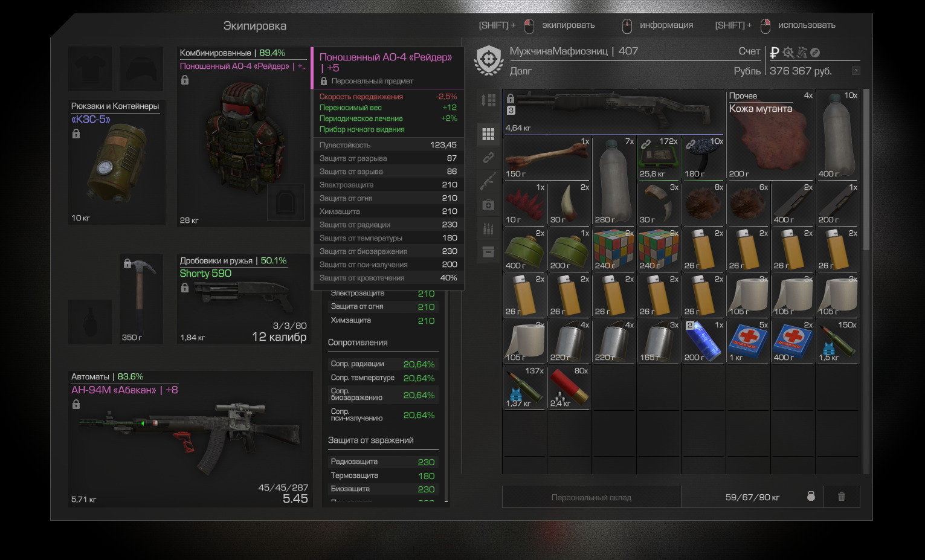Select the 2x black bar item 400 г
Viewport: 925px width, 560px height.
(x=793, y=204)
